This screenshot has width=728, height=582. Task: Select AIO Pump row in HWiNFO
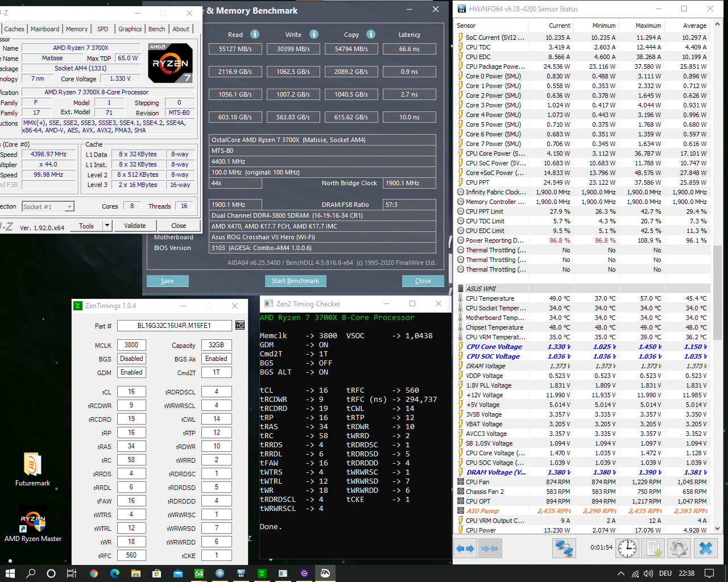(582, 511)
